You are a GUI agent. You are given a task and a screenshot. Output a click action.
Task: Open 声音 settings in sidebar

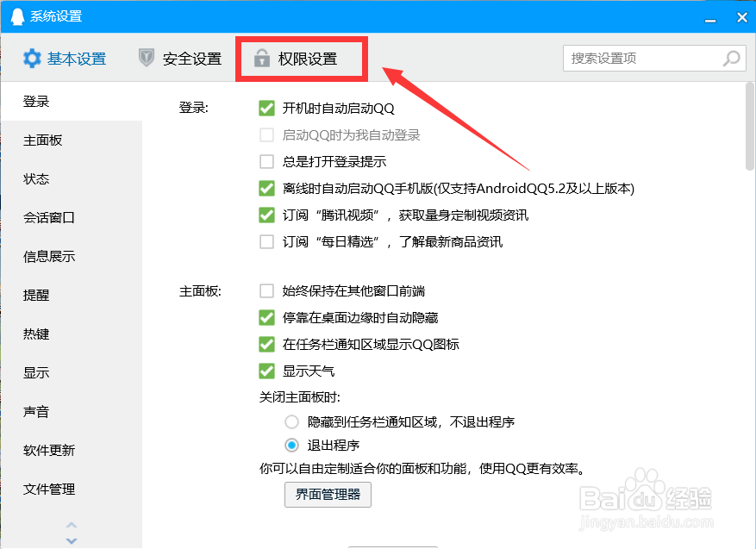(72, 412)
